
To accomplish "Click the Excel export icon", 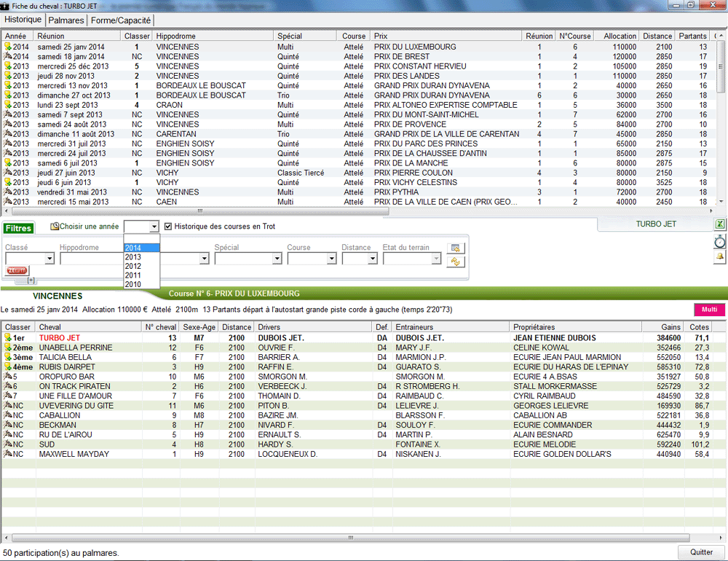I will click(x=720, y=224).
